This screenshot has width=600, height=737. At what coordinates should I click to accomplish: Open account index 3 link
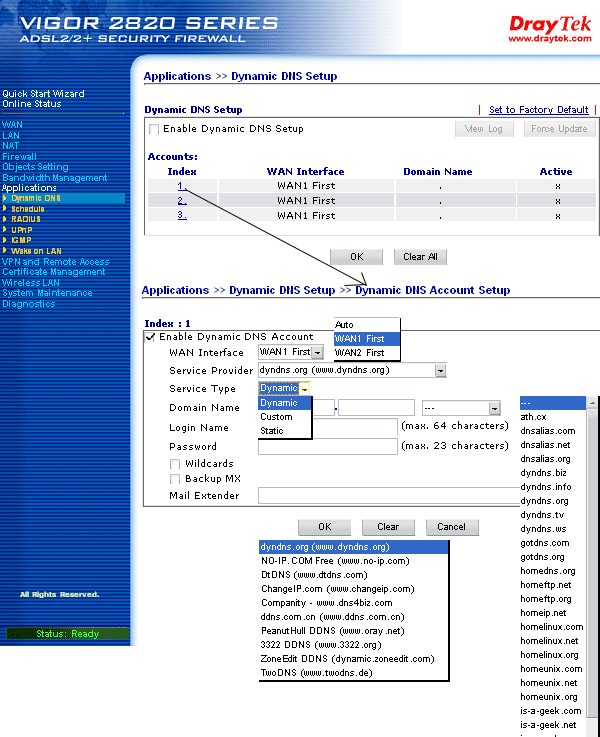pyautogui.click(x=182, y=215)
